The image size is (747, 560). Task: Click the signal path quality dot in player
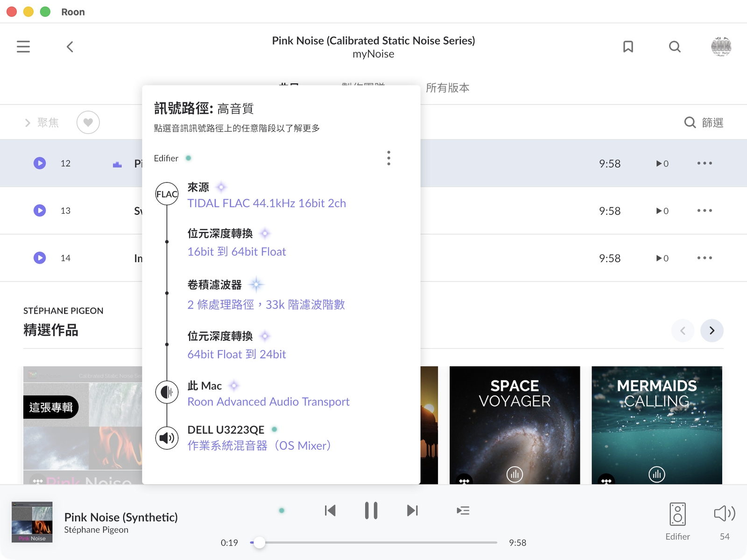coord(282,511)
